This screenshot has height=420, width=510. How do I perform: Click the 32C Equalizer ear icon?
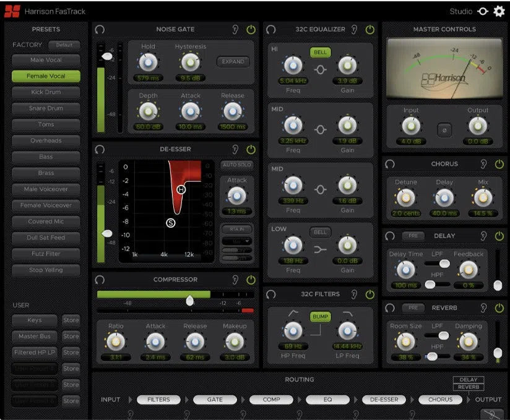(x=355, y=29)
